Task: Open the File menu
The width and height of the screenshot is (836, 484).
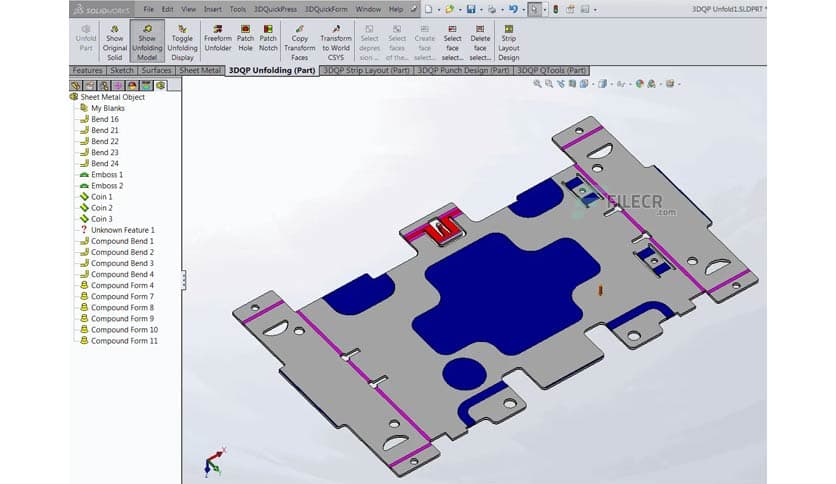Action: pyautogui.click(x=148, y=9)
